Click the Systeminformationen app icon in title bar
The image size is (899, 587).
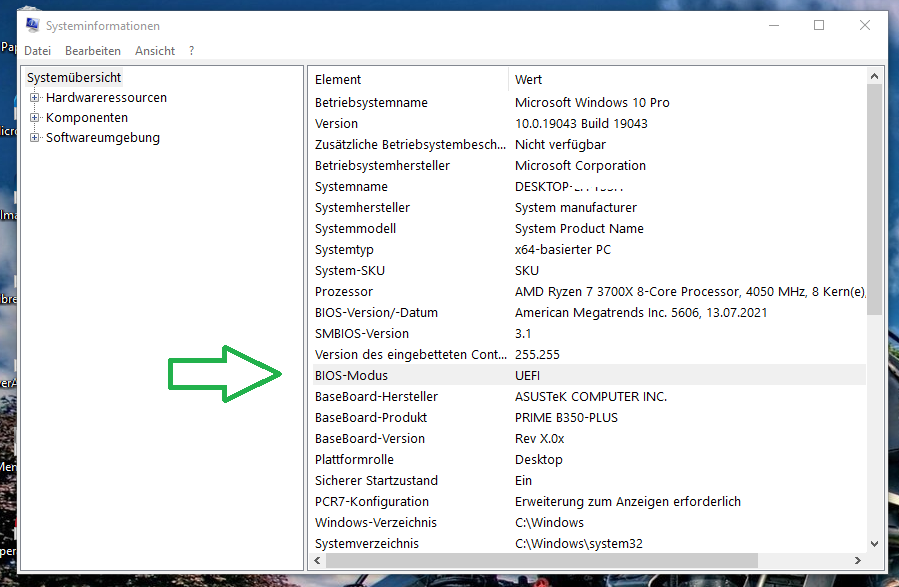[x=33, y=25]
